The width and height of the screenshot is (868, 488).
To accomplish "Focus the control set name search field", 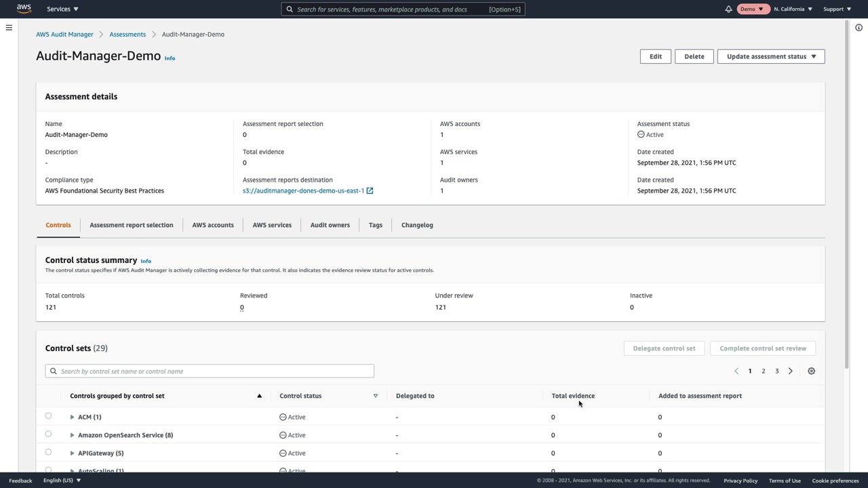I will (210, 371).
